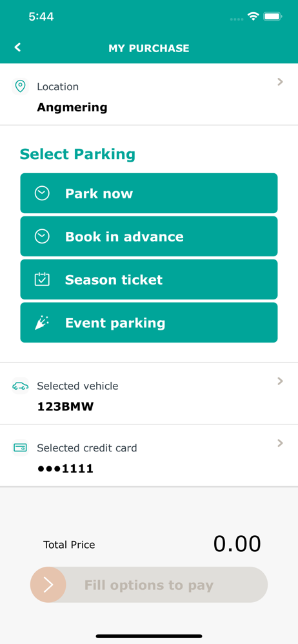
Task: Choose the Book in advance option
Action: pos(149,236)
